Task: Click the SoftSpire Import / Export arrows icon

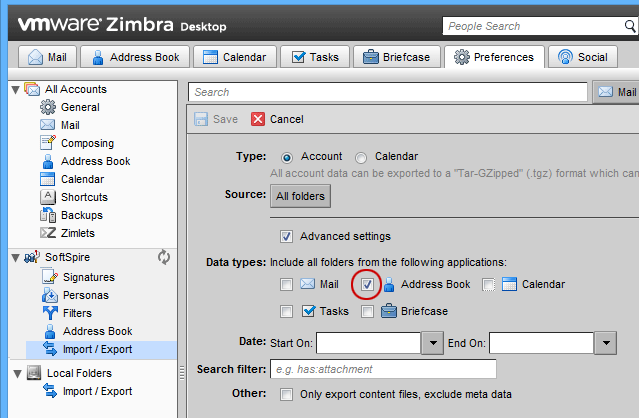Action: [50, 349]
